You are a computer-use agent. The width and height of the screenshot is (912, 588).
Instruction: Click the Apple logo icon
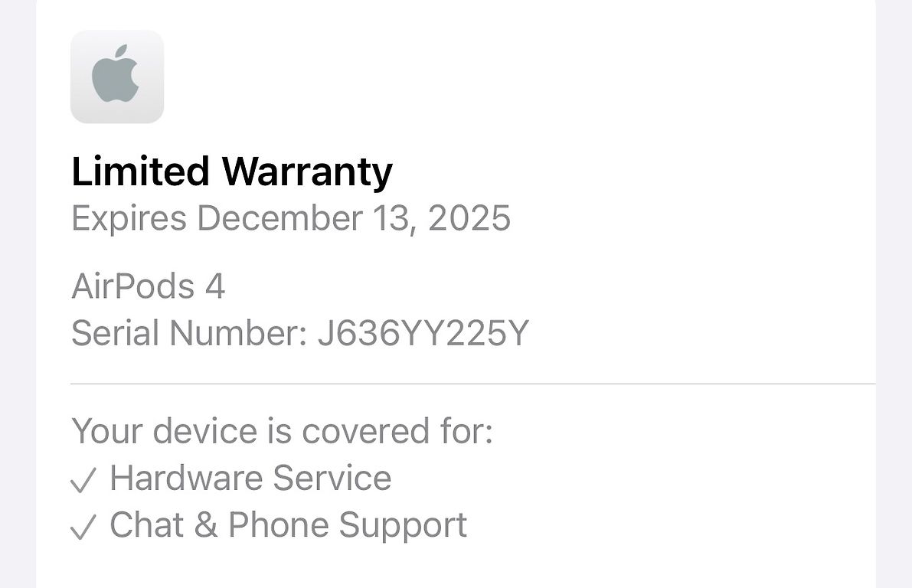[x=117, y=77]
